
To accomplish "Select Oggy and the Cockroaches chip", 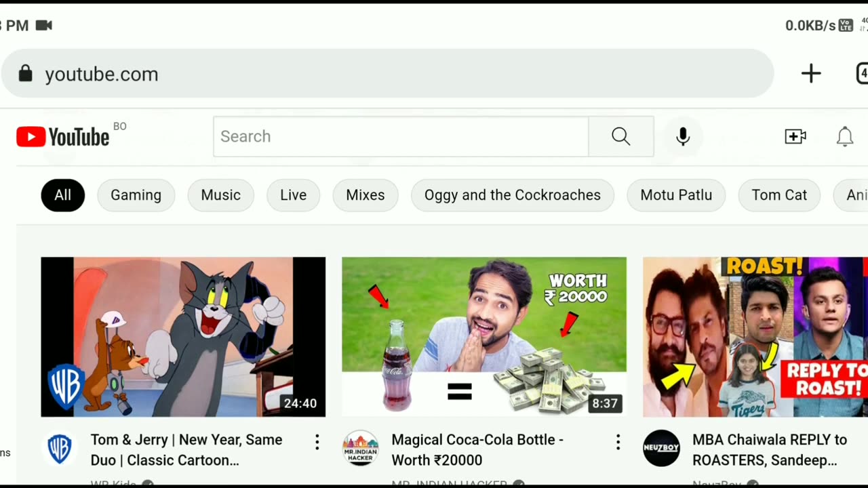I will [x=513, y=195].
